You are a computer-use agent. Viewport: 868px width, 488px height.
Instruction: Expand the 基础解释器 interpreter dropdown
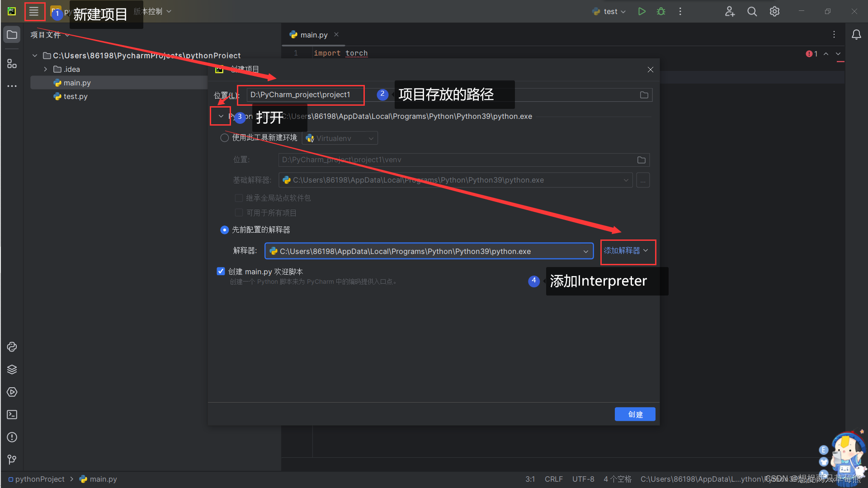626,180
